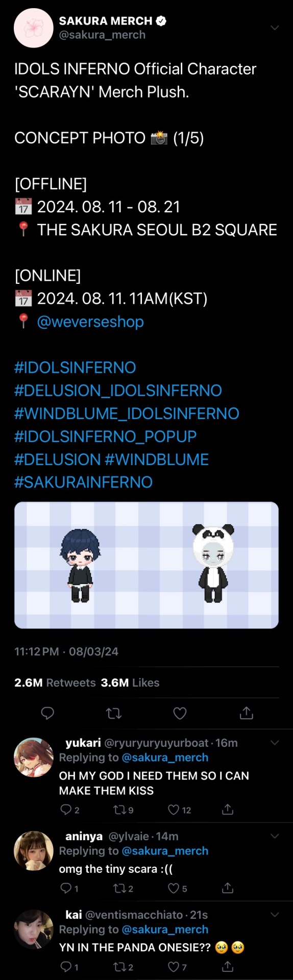Image resolution: width=293 pixels, height=980 pixels.
Task: Open the @weverseshop mention link
Action: [x=90, y=322]
